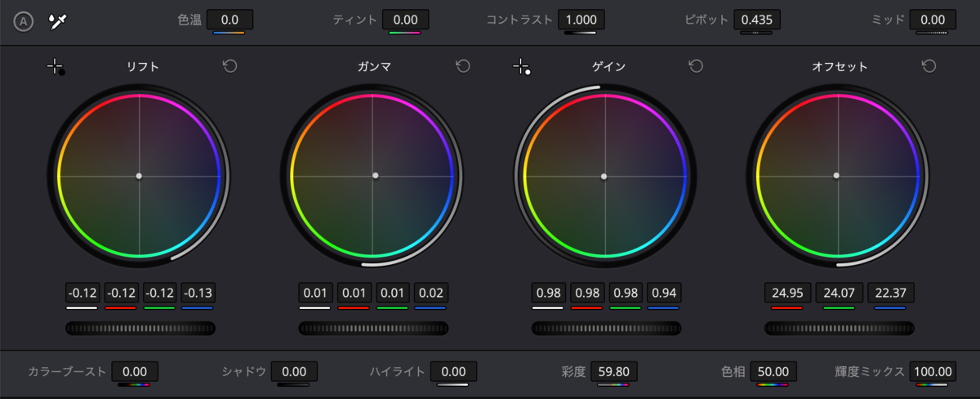Select ゲイン red channel value
The image size is (980, 399).
tap(586, 293)
